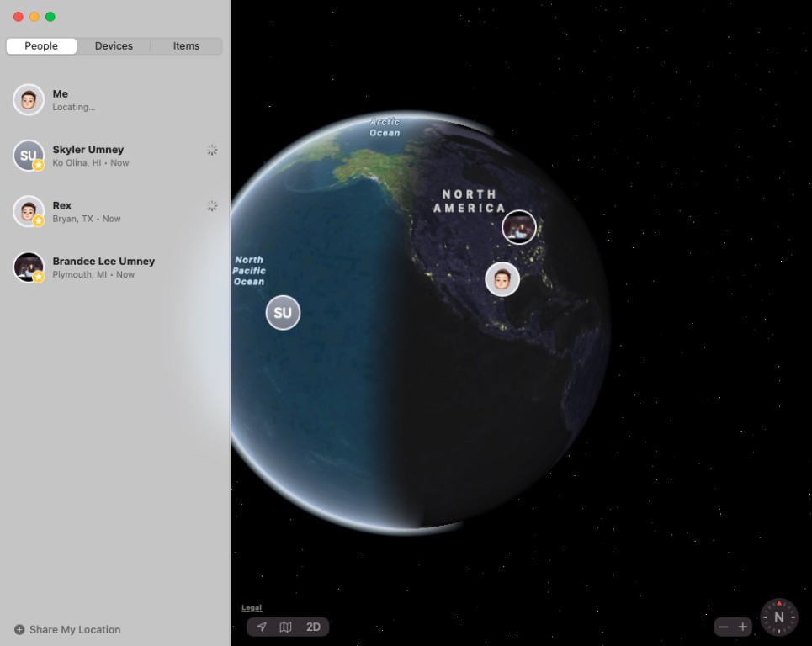Open the Legal link
Screen dimensions: 812x646
click(252, 607)
